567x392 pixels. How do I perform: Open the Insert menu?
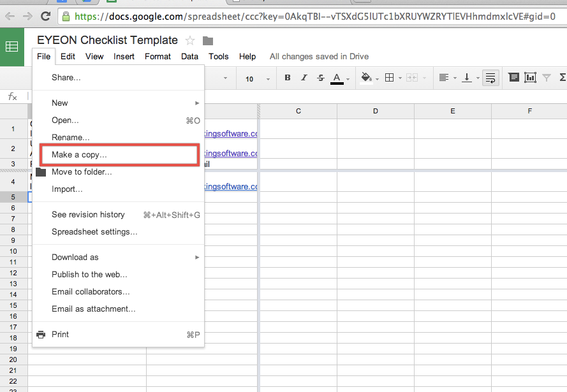pos(124,57)
